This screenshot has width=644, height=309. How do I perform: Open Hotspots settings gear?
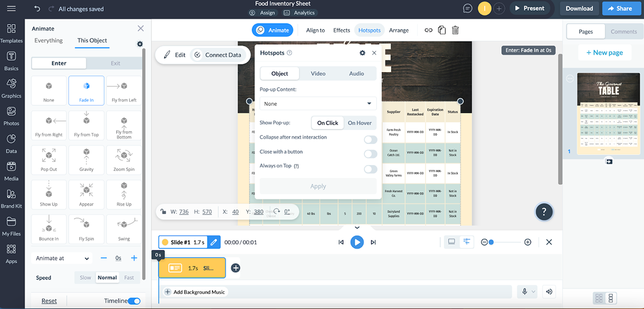pos(362,53)
